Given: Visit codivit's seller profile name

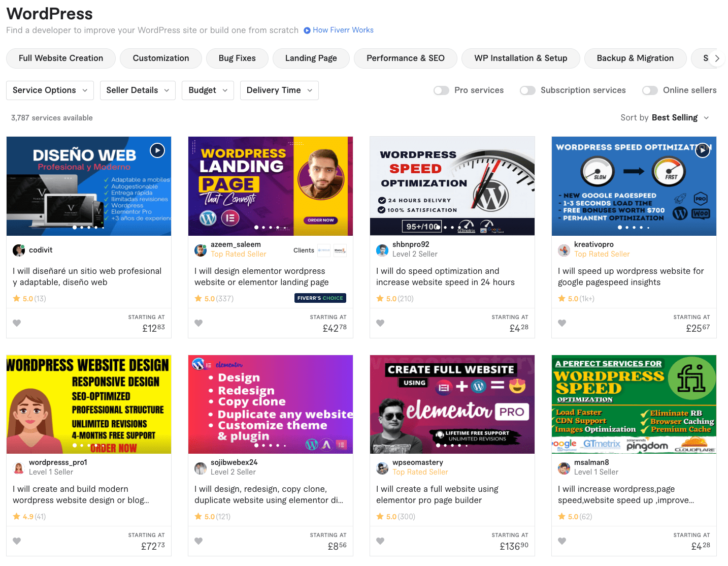Looking at the screenshot, I should [41, 250].
